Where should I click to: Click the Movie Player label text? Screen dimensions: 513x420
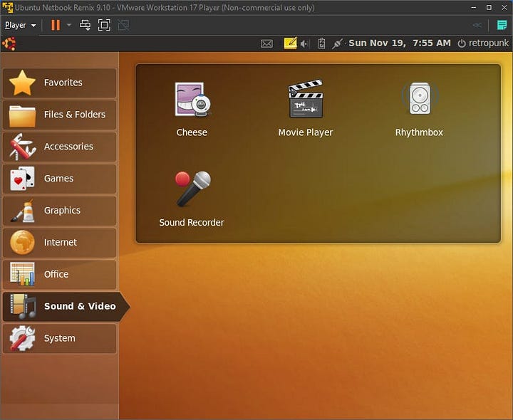(x=306, y=132)
